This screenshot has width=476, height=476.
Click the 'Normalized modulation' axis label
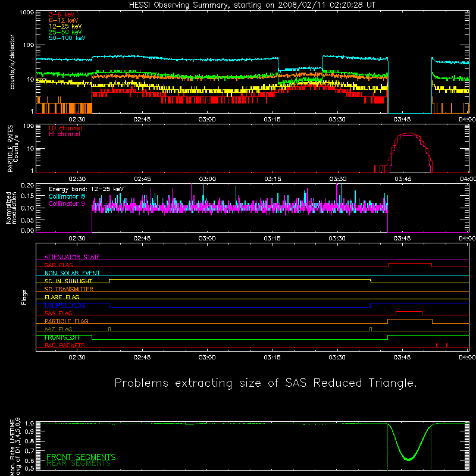(x=11, y=208)
